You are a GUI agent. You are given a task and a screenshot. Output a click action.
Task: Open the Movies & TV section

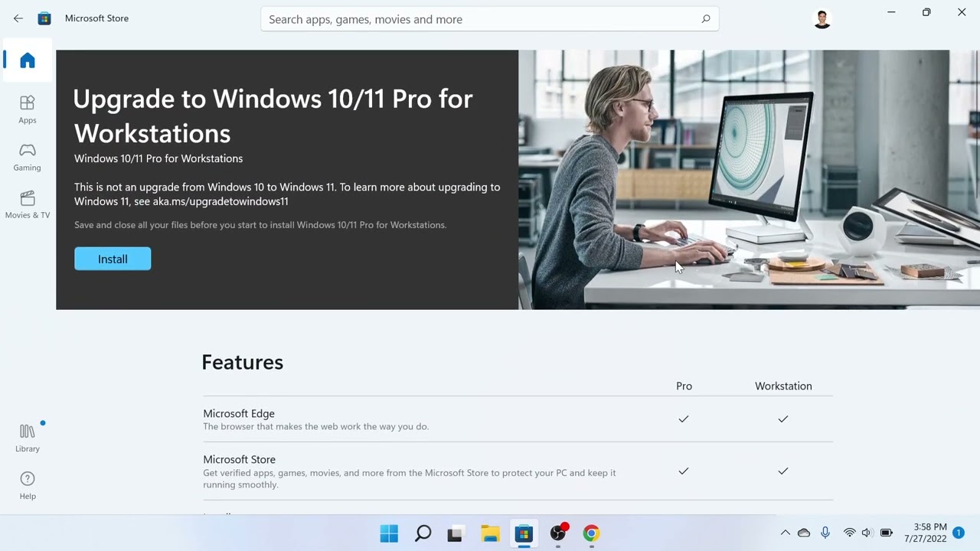point(28,204)
